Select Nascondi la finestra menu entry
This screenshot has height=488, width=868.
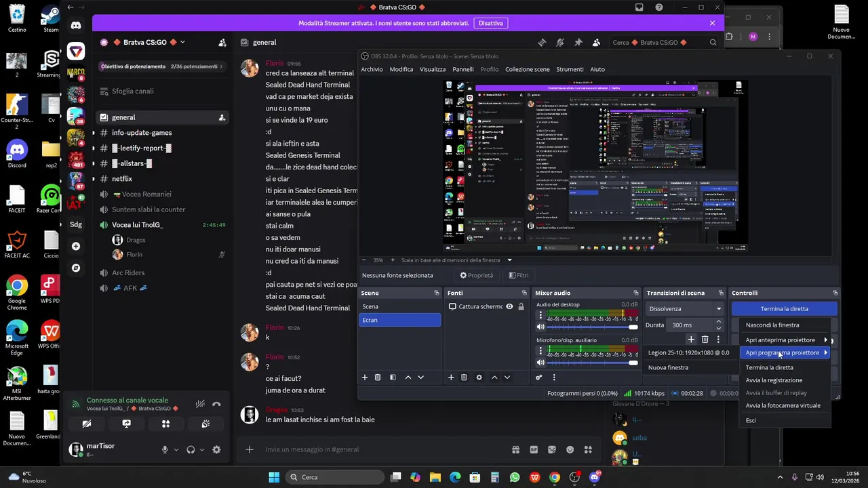(x=772, y=325)
